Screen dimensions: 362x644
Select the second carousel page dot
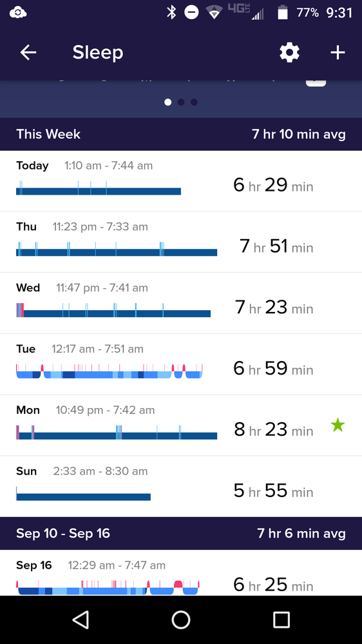click(181, 102)
